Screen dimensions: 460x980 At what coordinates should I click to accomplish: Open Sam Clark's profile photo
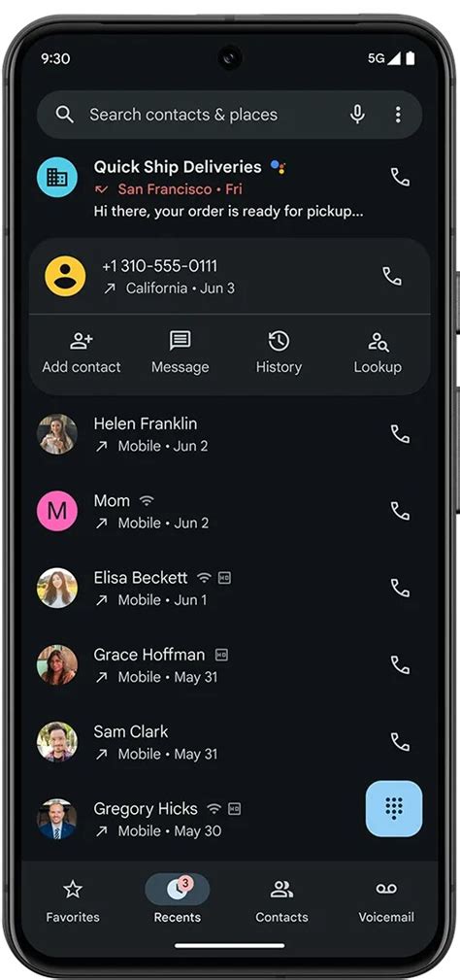point(57,742)
